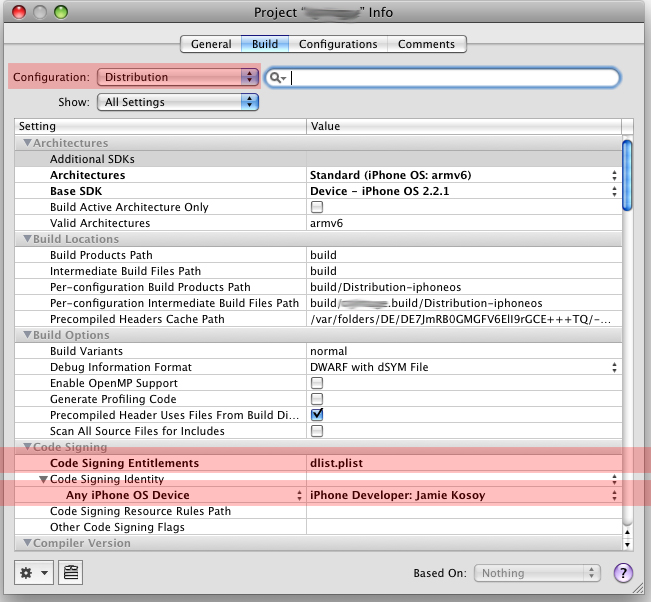Click the button next to gear menu
The height and width of the screenshot is (602, 651).
pyautogui.click(x=70, y=573)
